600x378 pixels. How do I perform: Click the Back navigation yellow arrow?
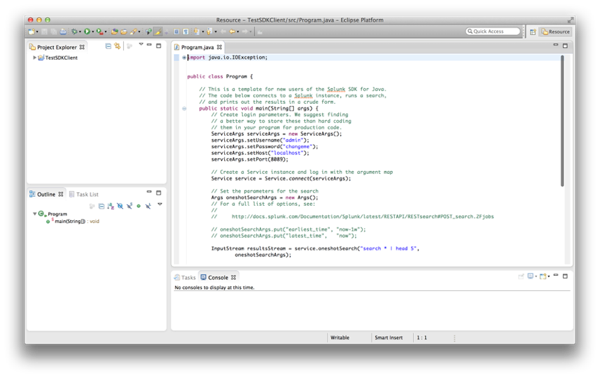point(232,31)
